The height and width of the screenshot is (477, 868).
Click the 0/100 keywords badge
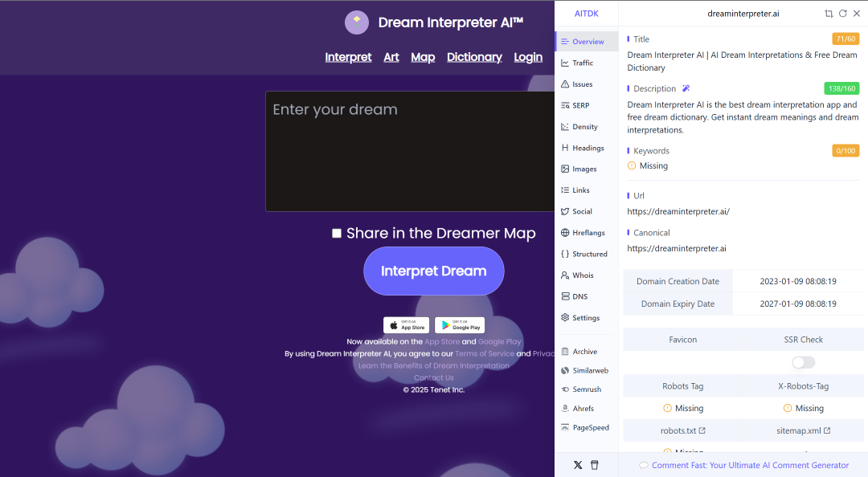click(845, 150)
